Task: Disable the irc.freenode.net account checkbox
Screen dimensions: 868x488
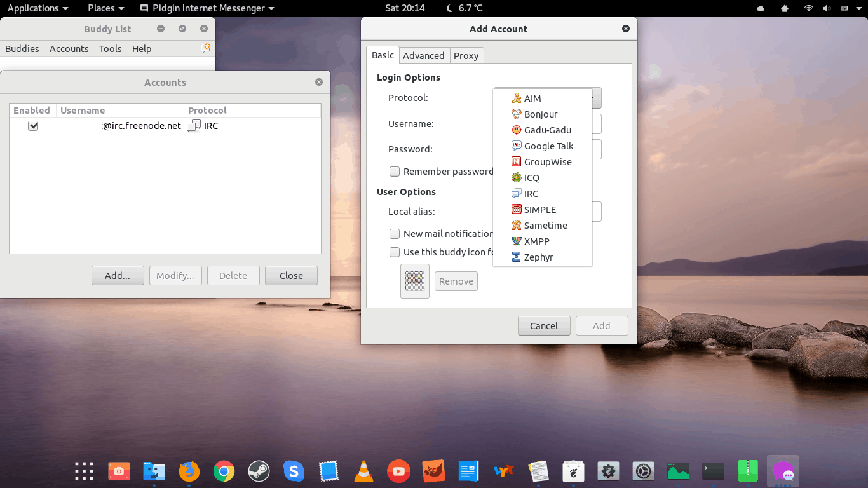Action: click(x=33, y=126)
